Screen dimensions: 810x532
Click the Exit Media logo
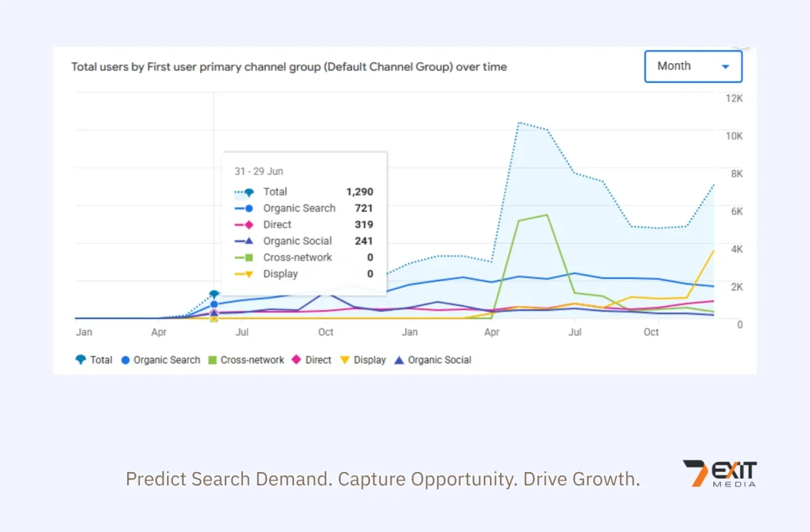pos(720,474)
